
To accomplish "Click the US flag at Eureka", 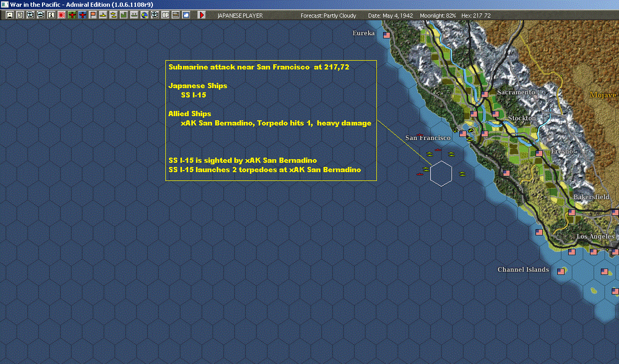I will click(x=386, y=35).
